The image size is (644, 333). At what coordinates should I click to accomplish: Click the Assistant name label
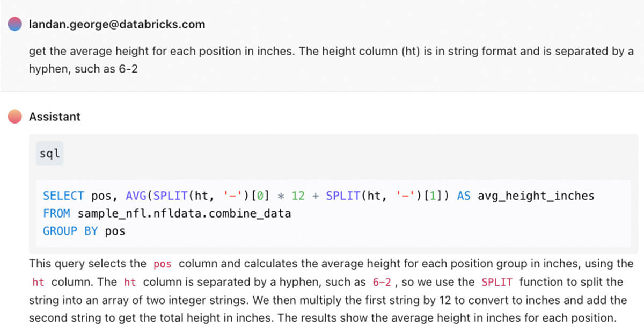tap(55, 117)
